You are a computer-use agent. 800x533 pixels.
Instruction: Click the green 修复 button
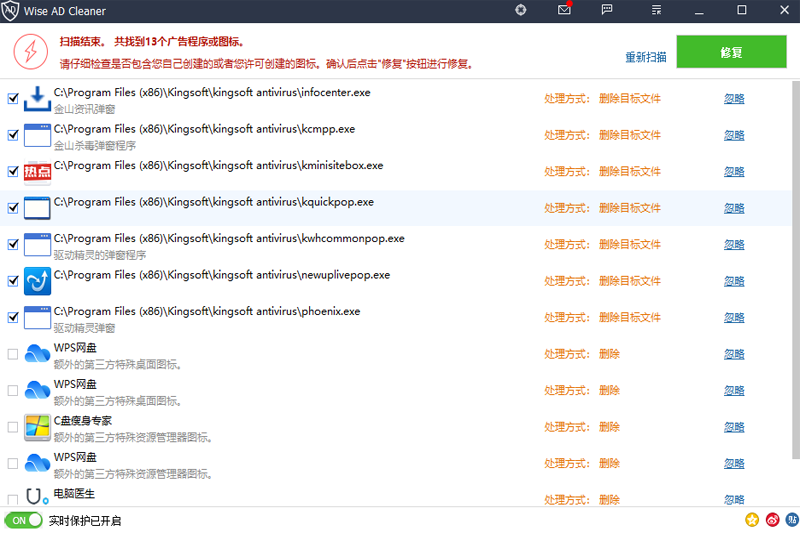pos(731,52)
